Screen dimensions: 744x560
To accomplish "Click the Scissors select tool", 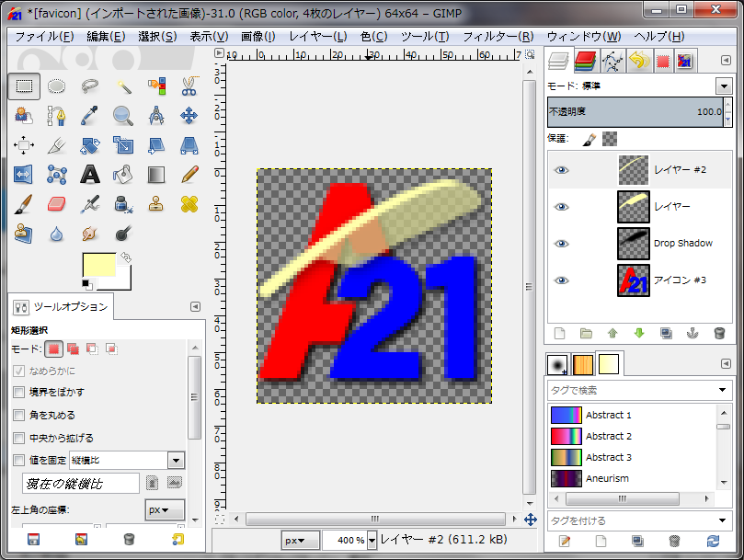I will point(189,86).
